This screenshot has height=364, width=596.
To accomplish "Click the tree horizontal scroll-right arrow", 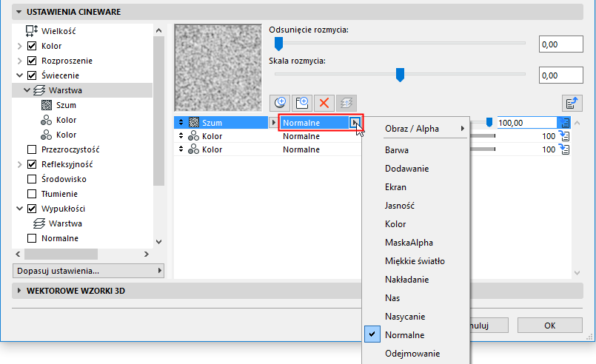I will pyautogui.click(x=147, y=254).
